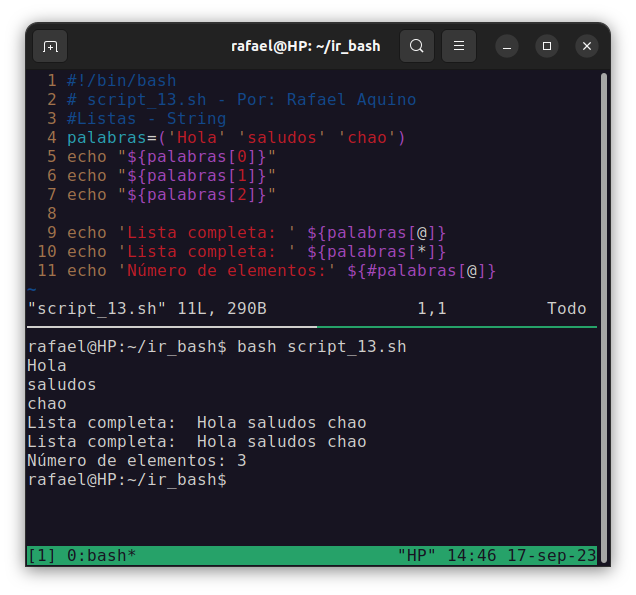The width and height of the screenshot is (636, 595).
Task: Click line number 11 in vim
Action: coord(47,271)
